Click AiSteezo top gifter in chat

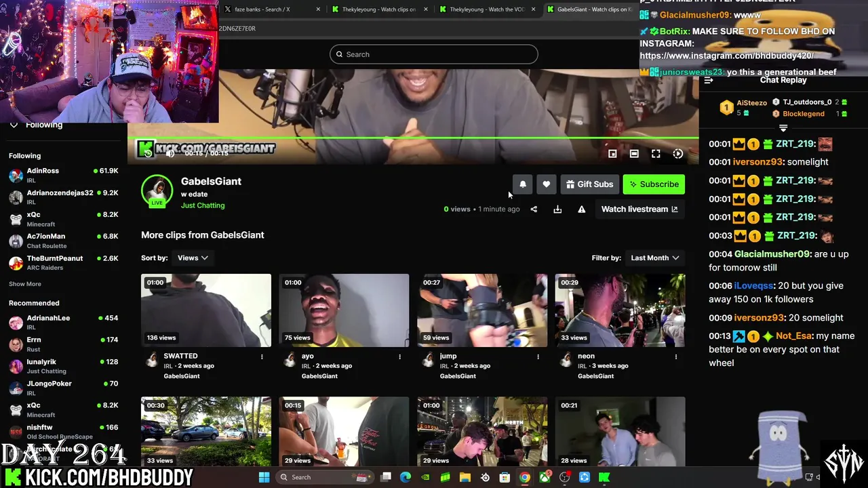click(x=751, y=103)
